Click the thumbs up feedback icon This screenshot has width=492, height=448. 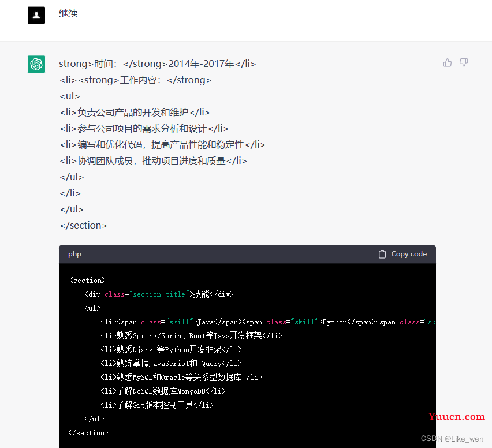tap(448, 63)
